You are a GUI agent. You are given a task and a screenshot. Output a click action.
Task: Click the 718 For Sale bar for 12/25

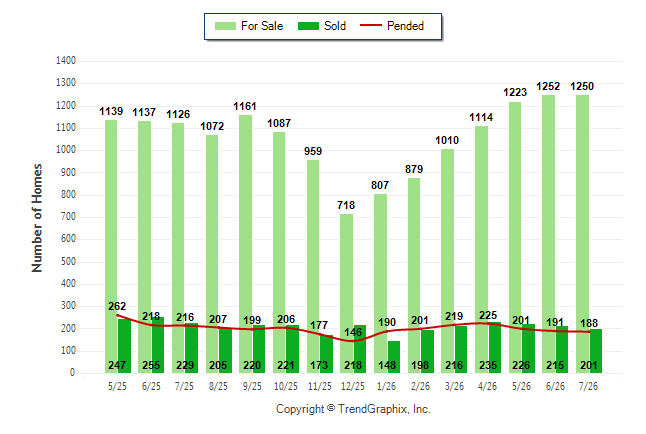coord(346,293)
